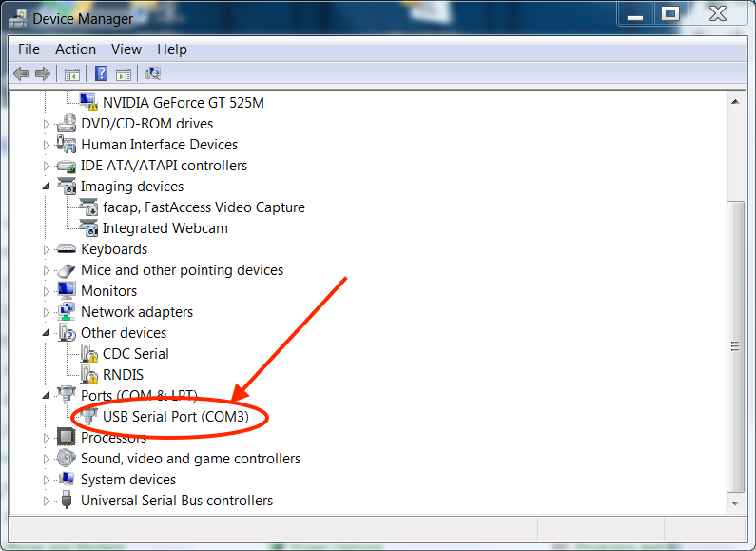
Task: Click the Device Manager title bar icon
Action: [x=18, y=19]
